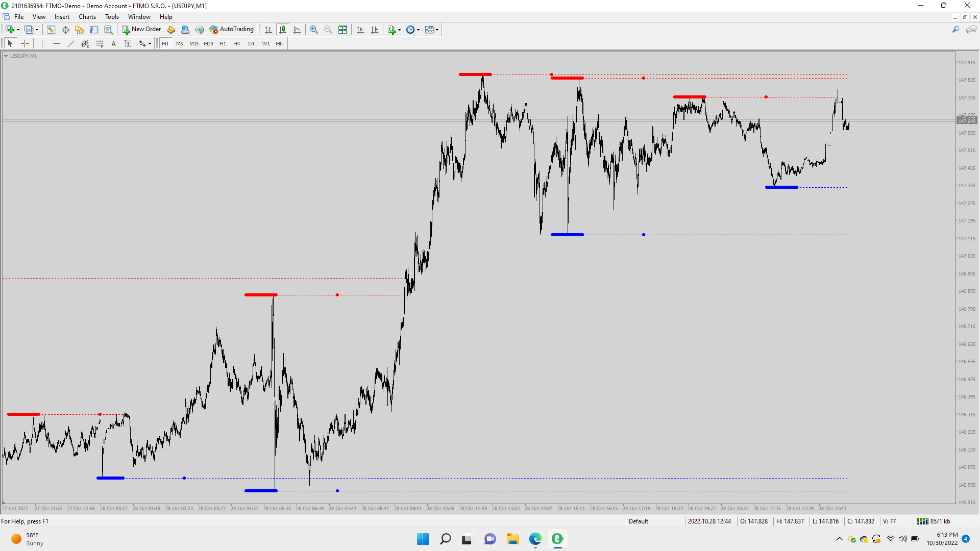Image resolution: width=980 pixels, height=551 pixels.
Task: Select the Fibonacci retracement tool
Action: pos(99,44)
